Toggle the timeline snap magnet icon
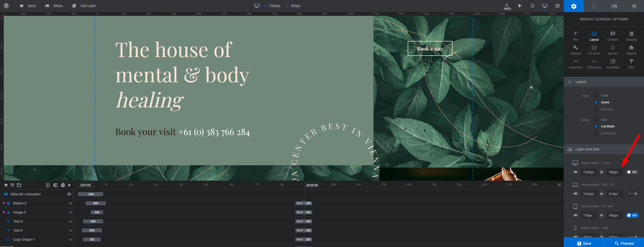The image size is (644, 247). point(55,185)
